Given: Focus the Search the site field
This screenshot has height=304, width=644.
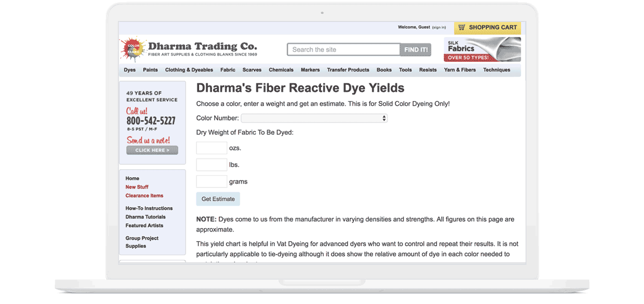Looking at the screenshot, I should click(x=343, y=50).
